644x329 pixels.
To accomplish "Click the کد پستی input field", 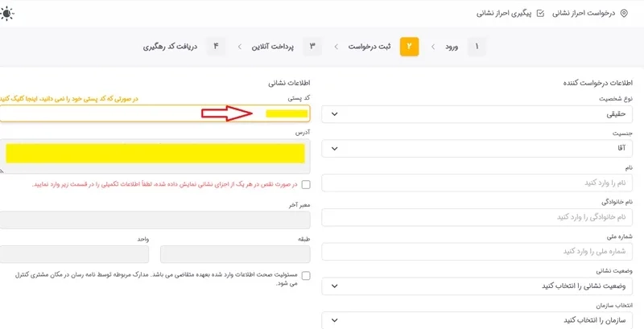I will (155, 113).
